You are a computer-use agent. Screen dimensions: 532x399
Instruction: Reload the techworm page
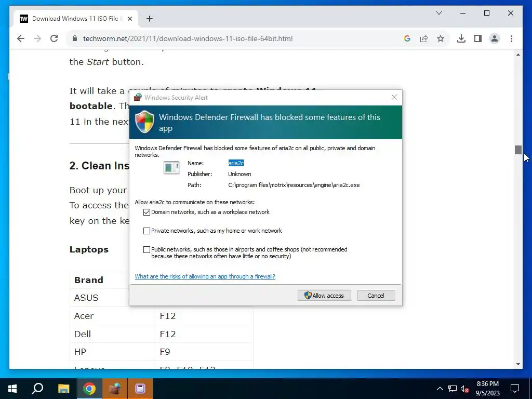[x=54, y=38]
